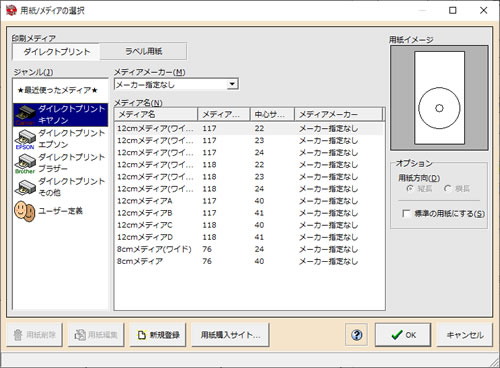Click the help question mark icon
This screenshot has height=368, width=500.
coord(357,335)
